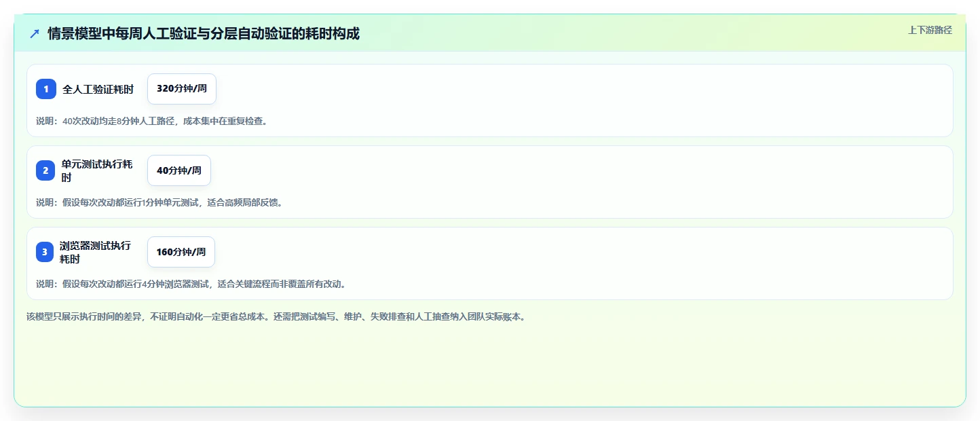The image size is (980, 421).
Task: Click the 全人工验证耗时 label
Action: (98, 89)
